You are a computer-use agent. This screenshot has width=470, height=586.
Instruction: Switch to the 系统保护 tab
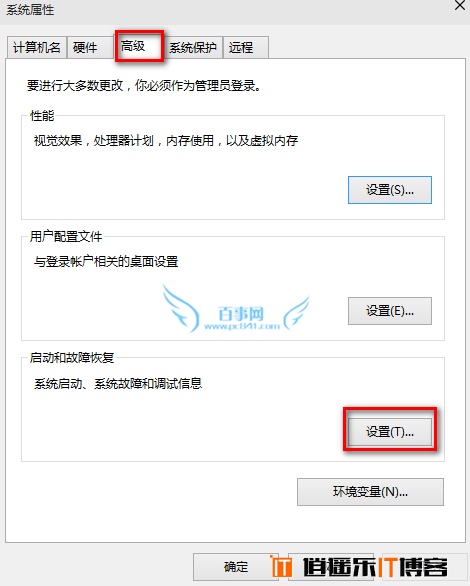[x=193, y=47]
